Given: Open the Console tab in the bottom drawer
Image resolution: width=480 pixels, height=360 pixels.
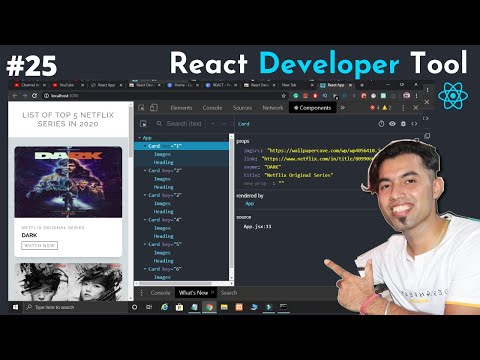Looking at the screenshot, I should 160,293.
